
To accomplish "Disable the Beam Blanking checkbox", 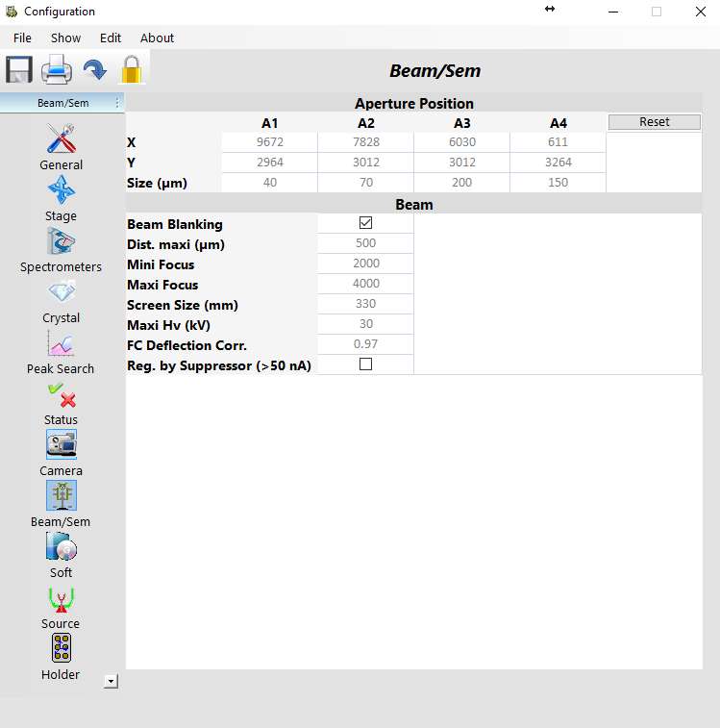I will click(365, 223).
